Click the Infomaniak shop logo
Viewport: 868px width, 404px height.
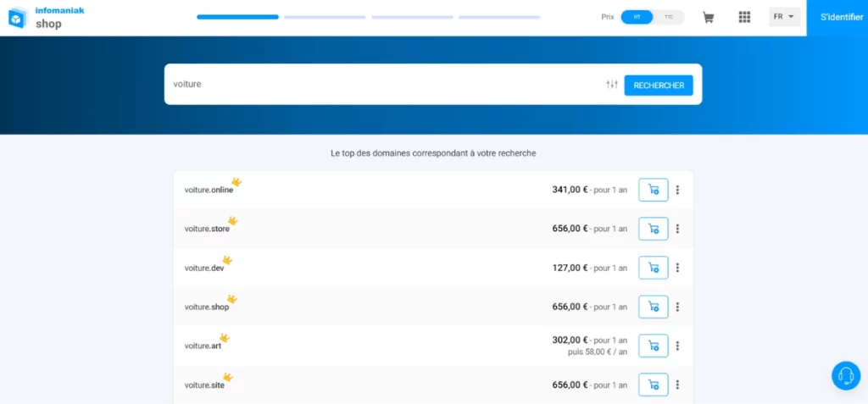(47, 17)
